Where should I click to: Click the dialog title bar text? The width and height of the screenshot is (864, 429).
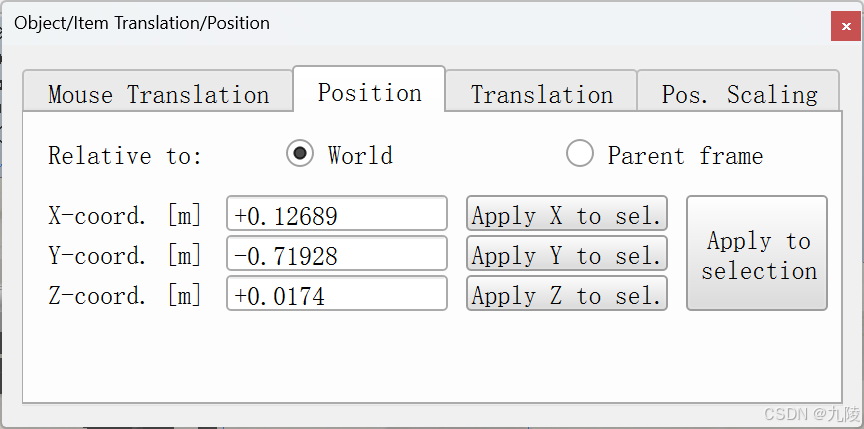click(141, 23)
